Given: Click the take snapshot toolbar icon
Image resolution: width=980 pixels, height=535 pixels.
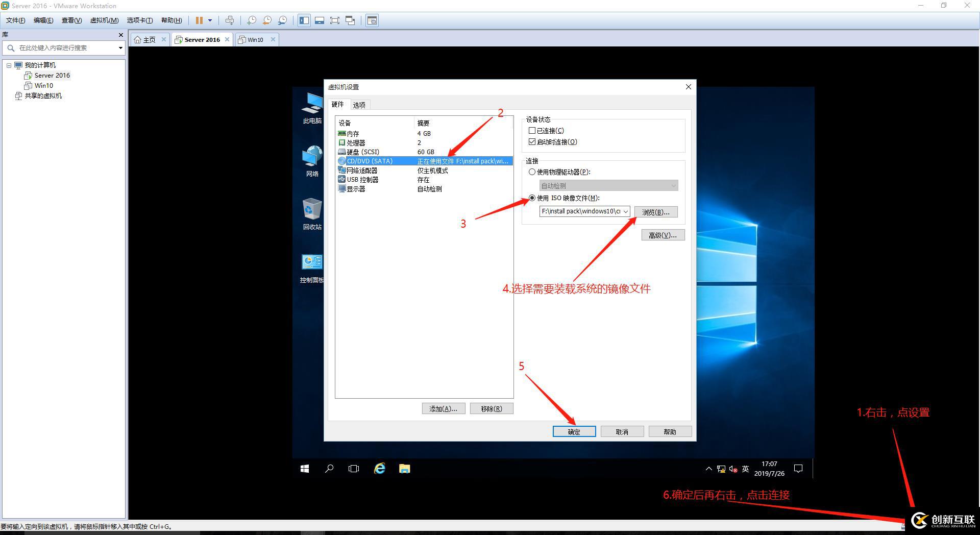Looking at the screenshot, I should (252, 20).
